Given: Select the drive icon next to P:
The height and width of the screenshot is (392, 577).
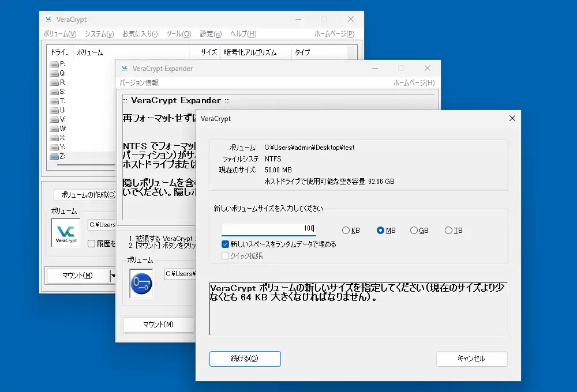Looking at the screenshot, I should click(55, 63).
